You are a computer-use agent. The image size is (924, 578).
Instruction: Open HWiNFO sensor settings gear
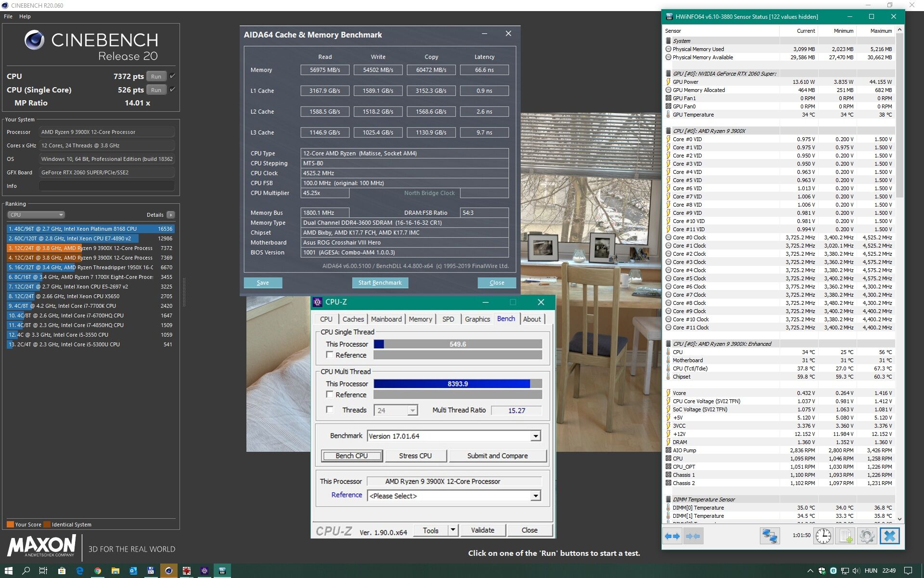coord(867,536)
